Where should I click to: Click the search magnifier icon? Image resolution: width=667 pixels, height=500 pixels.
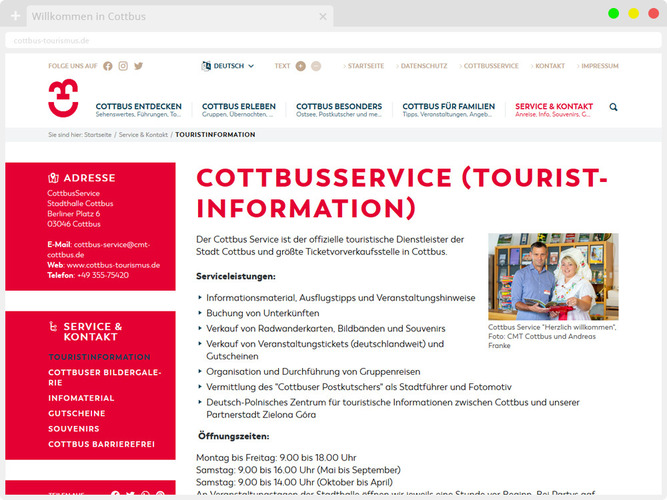(x=613, y=107)
